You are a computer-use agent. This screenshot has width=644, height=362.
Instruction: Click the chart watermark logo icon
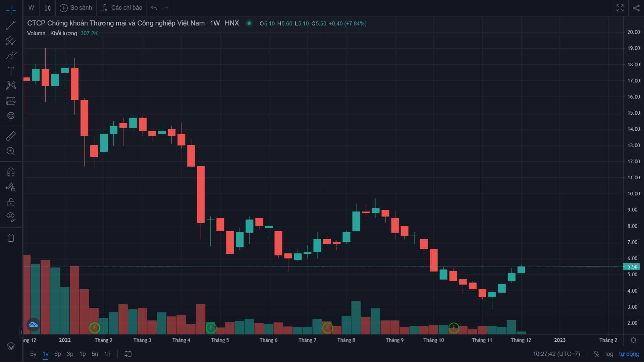coord(33,324)
